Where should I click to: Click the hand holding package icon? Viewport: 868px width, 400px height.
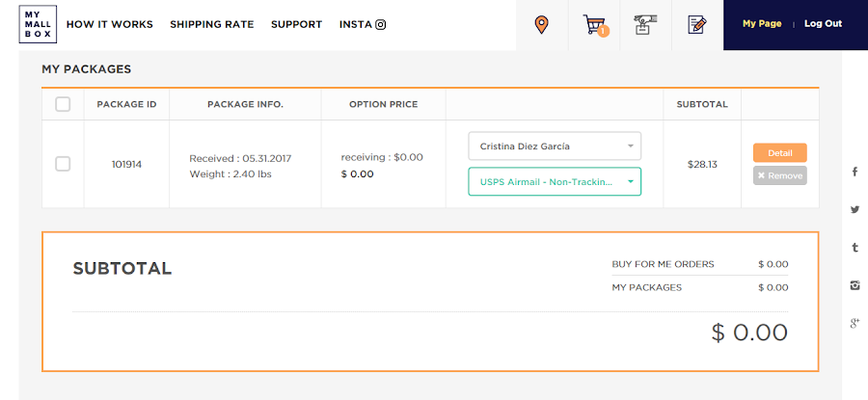pyautogui.click(x=644, y=25)
